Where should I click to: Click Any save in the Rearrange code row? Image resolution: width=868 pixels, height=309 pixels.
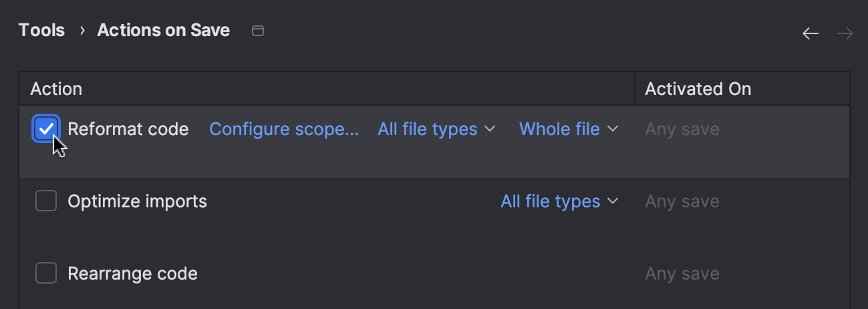coord(682,274)
